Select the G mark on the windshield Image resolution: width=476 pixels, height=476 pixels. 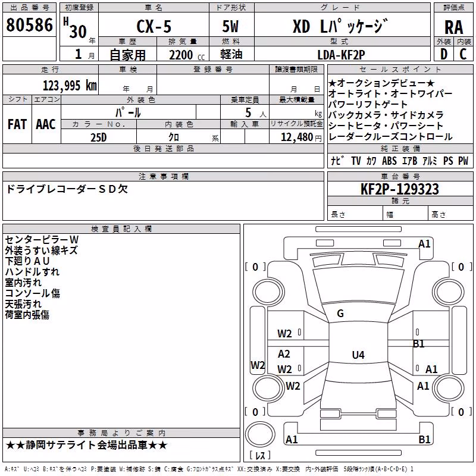(340, 314)
